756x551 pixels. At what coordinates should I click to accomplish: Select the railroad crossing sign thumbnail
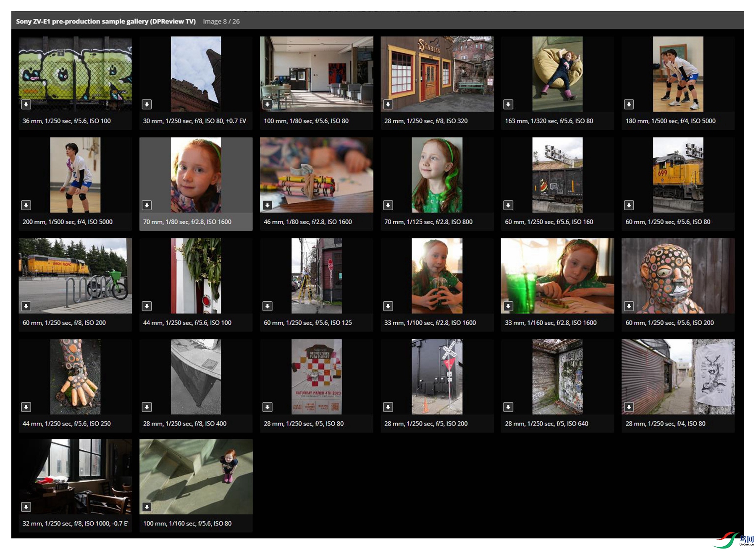(x=437, y=376)
